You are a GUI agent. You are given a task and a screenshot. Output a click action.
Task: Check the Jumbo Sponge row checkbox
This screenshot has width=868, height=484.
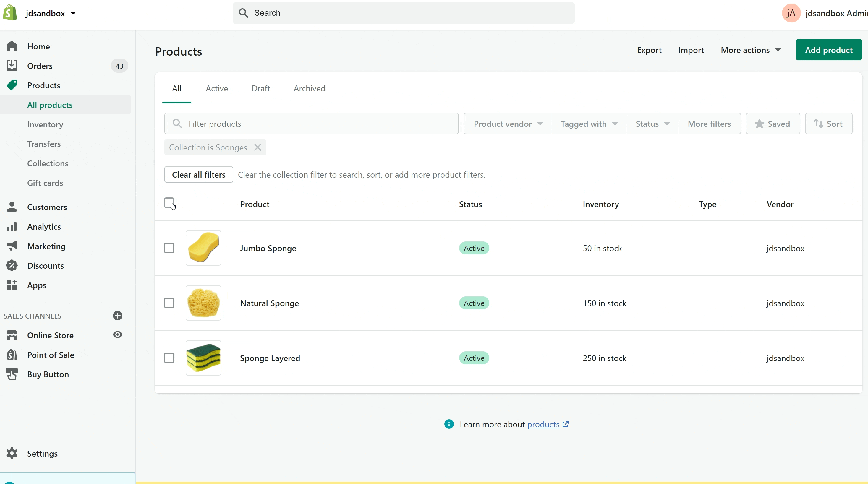(x=169, y=248)
